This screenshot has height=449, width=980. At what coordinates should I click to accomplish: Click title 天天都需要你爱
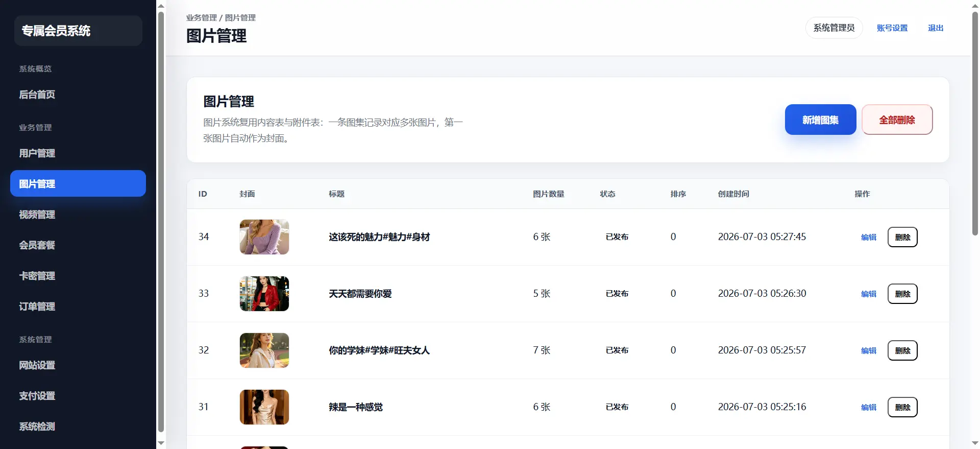coord(360,294)
